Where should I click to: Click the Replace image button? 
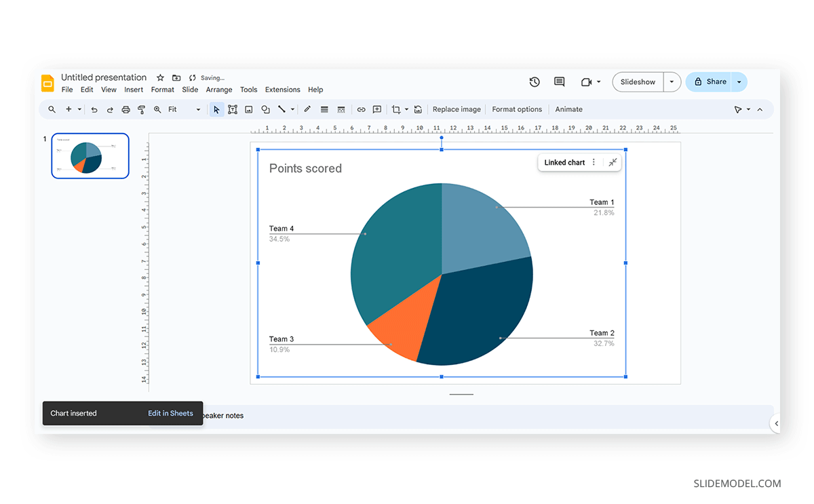(456, 109)
